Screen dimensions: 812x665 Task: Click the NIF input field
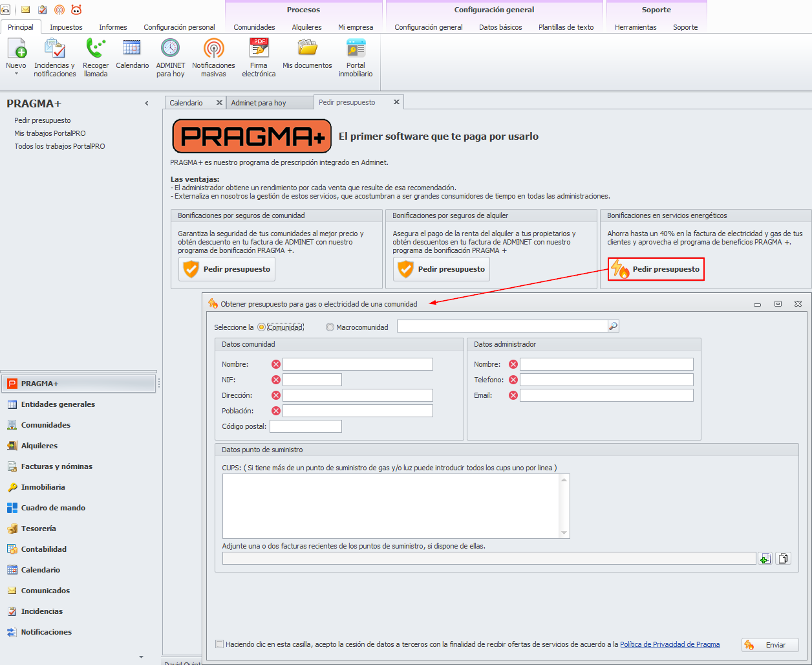(312, 380)
